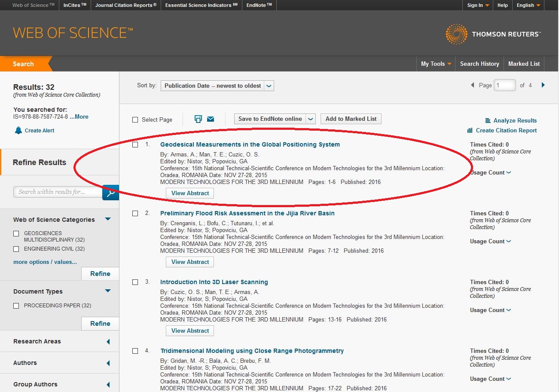Screen dimensions: 559x392
Task: Click the Add to Marked List button
Action: [351, 119]
